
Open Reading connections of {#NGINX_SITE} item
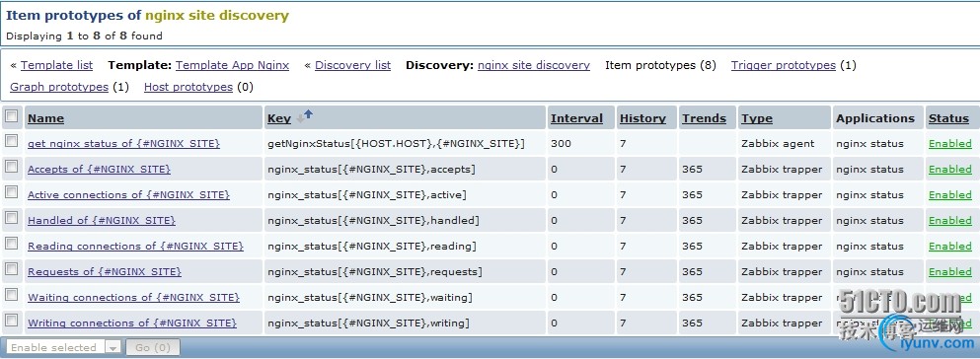point(135,246)
